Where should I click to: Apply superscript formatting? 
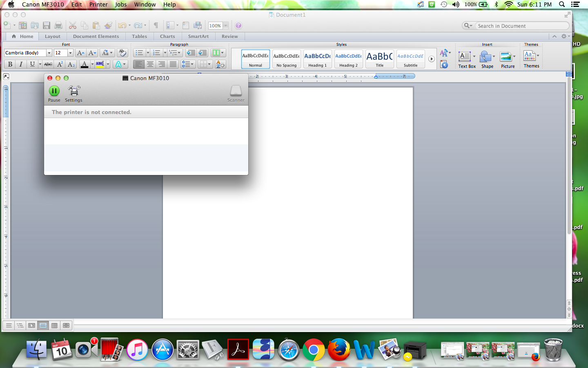(60, 64)
